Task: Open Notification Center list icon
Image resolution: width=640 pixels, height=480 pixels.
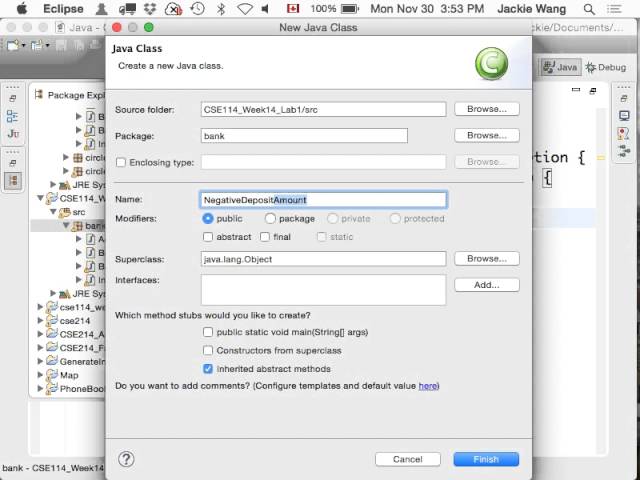Action: point(614,9)
